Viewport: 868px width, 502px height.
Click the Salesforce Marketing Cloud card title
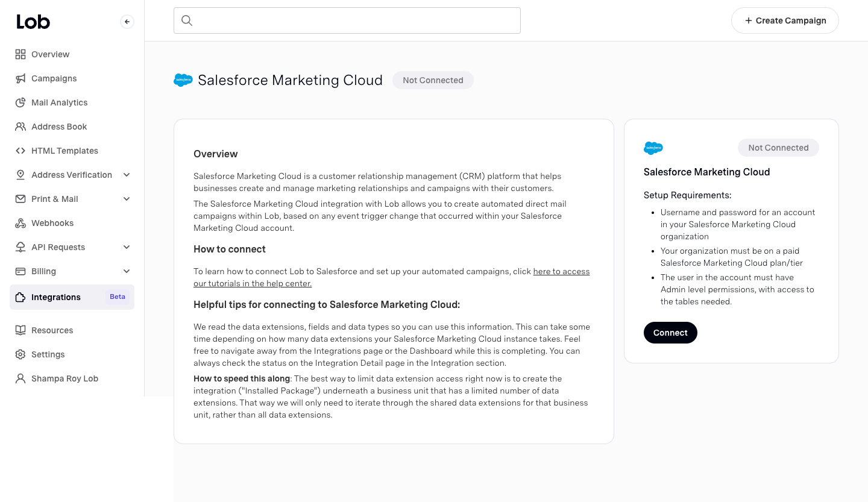(x=707, y=172)
